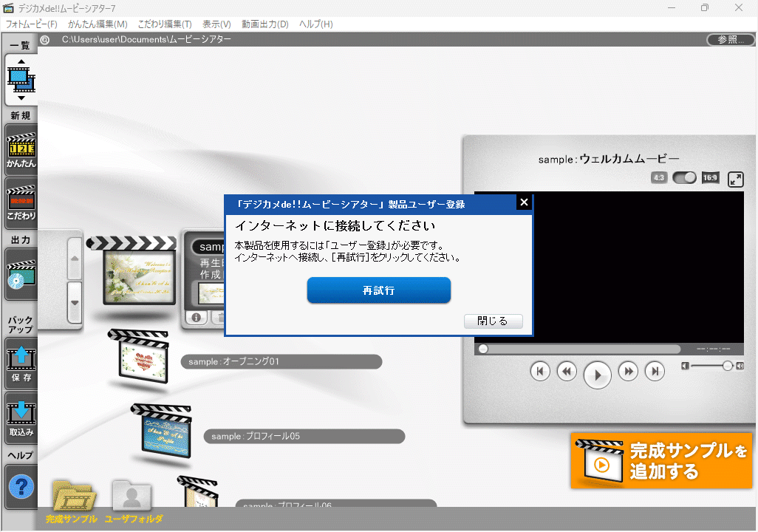The width and height of the screenshot is (758, 532).
Task: Toggle the 4:3 / 16:9 aspect switch
Action: point(685,177)
